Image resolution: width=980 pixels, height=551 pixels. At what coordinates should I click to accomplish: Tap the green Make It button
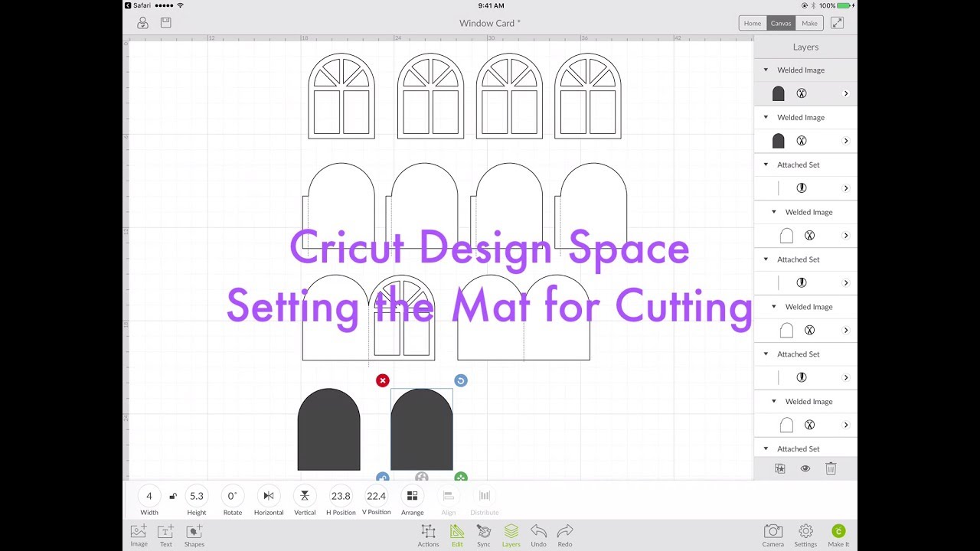click(x=838, y=535)
